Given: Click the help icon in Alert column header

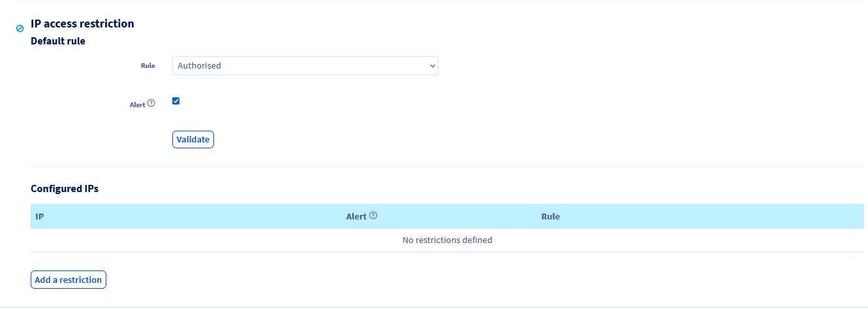Looking at the screenshot, I should click(373, 216).
